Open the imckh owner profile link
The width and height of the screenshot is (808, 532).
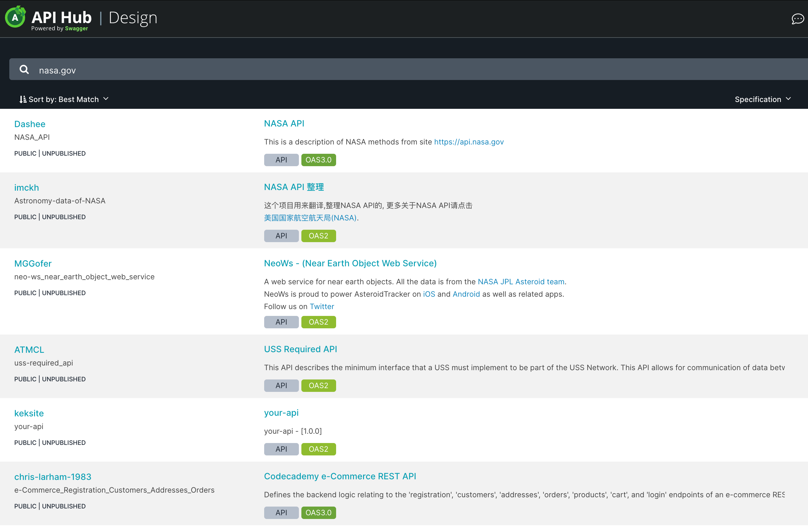[x=26, y=188]
